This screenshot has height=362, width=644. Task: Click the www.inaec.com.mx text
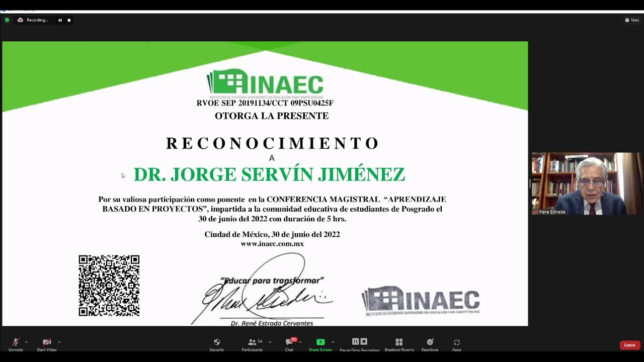pos(272,244)
